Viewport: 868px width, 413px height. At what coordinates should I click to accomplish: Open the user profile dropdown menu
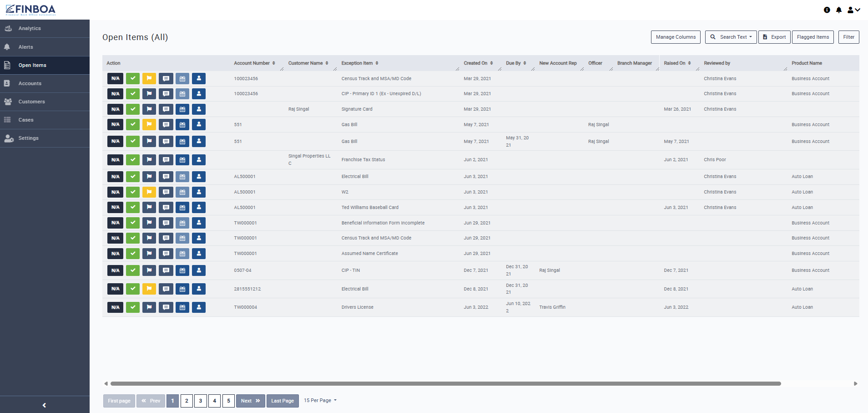coord(853,10)
